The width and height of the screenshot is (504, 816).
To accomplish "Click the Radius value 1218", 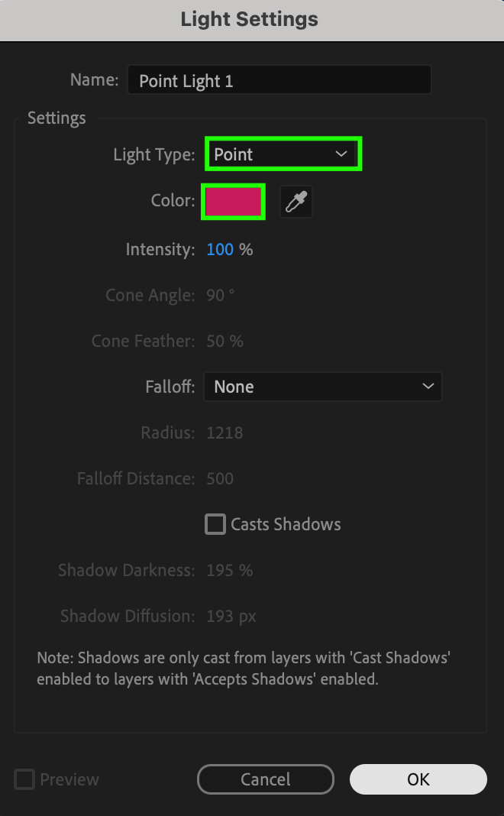I will 225,432.
